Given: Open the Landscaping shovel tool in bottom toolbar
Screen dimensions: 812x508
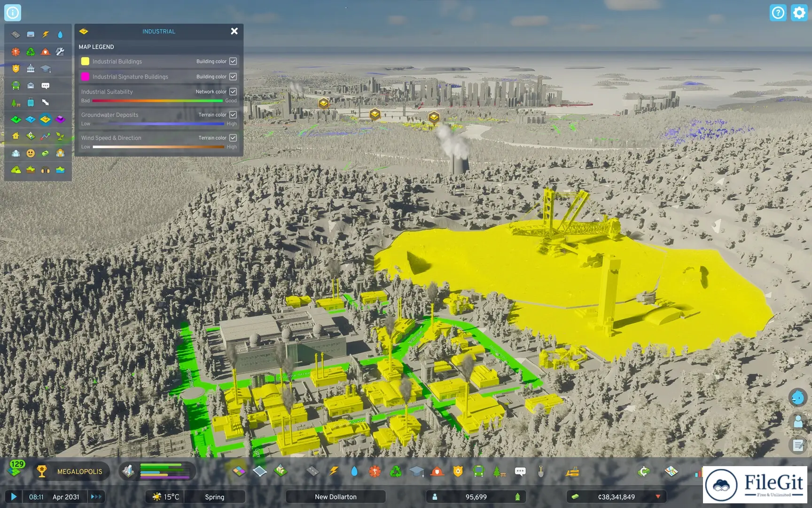Looking at the screenshot, I should tap(541, 471).
